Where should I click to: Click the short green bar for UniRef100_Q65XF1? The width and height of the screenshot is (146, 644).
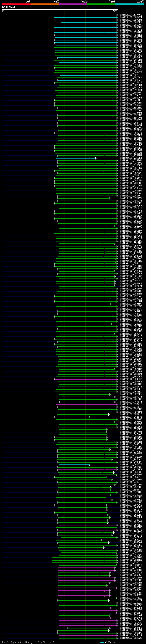pos(89,628)
